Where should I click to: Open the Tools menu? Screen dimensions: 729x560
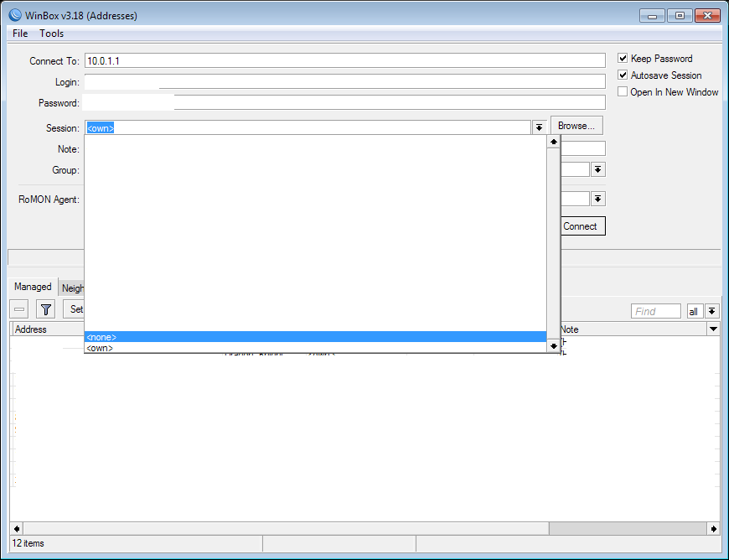(51, 34)
